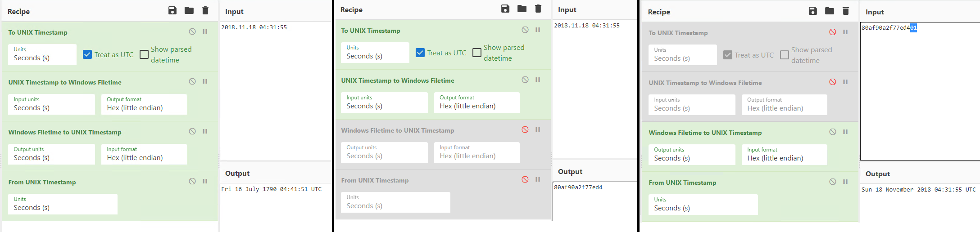
Task: Re-enable the red-disabled To UNIX Timestamp operation
Action: [x=833, y=32]
